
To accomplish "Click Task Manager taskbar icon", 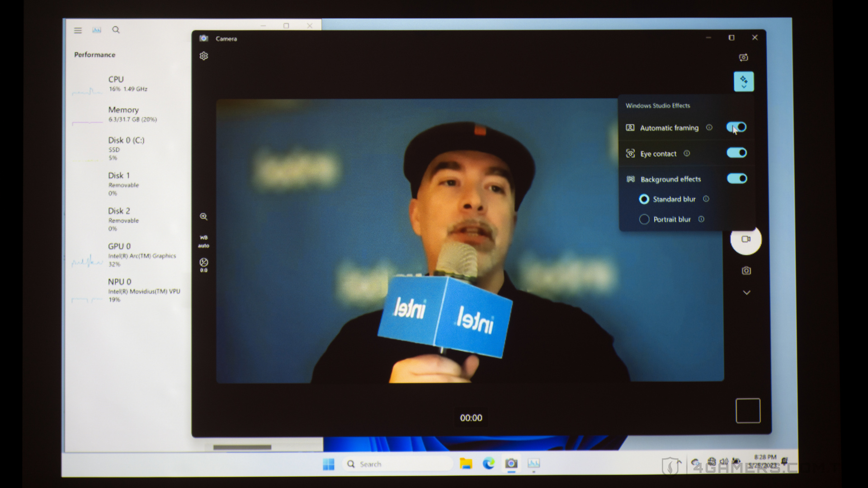I will pos(533,464).
